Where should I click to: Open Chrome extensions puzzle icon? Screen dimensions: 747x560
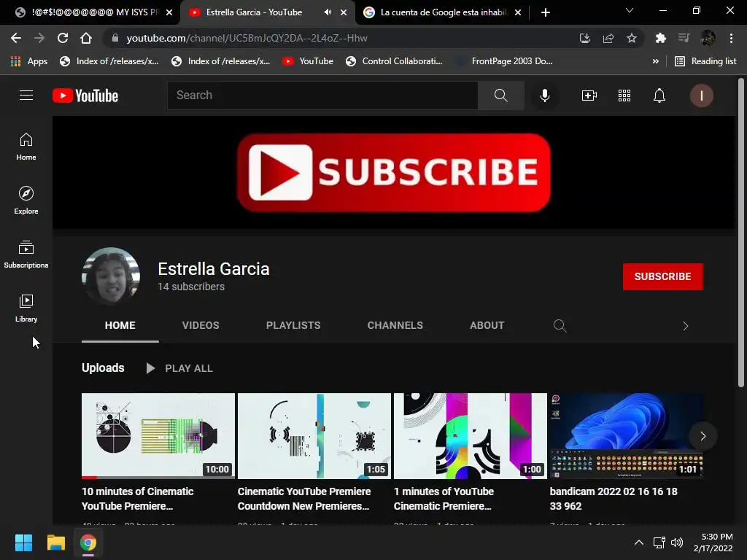[660, 38]
